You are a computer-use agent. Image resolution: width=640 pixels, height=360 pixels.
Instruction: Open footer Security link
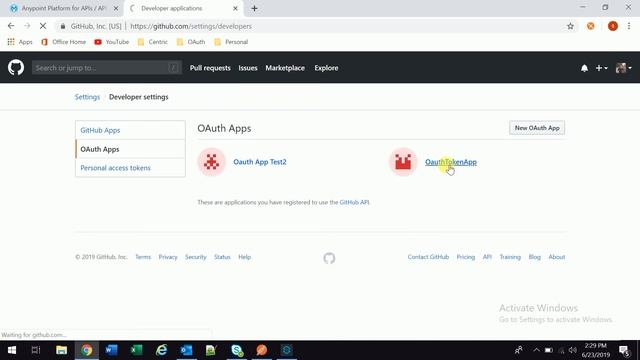[196, 257]
